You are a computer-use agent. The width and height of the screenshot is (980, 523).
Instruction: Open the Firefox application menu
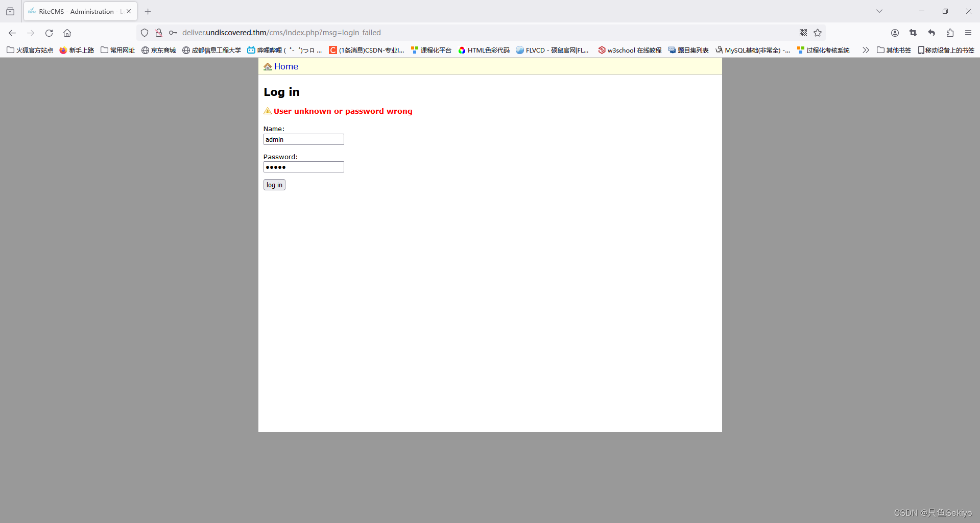point(968,33)
